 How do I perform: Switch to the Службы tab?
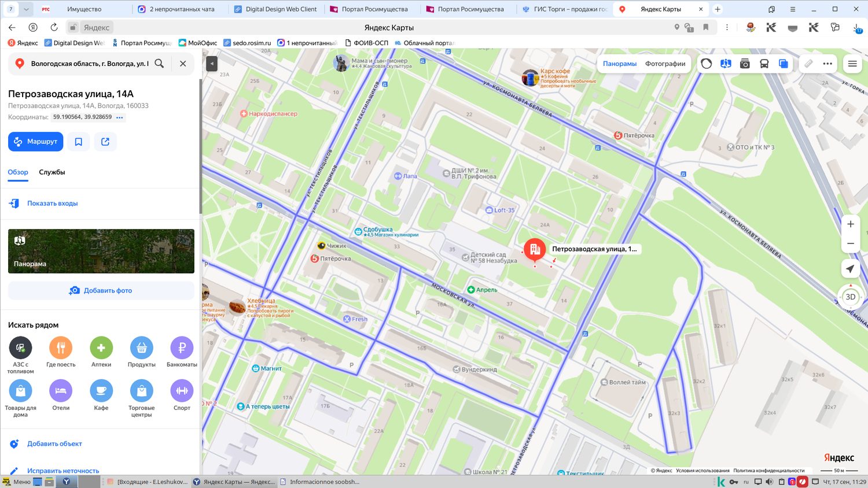52,172
